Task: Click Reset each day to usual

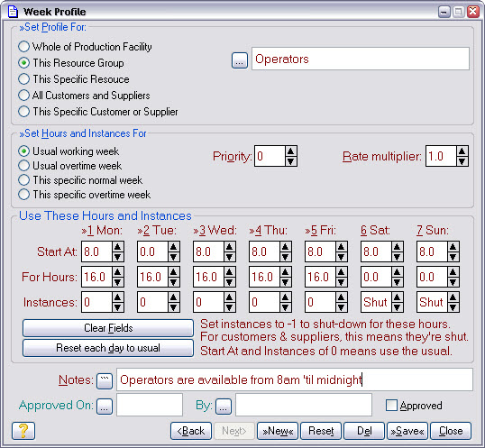Action: 108,348
